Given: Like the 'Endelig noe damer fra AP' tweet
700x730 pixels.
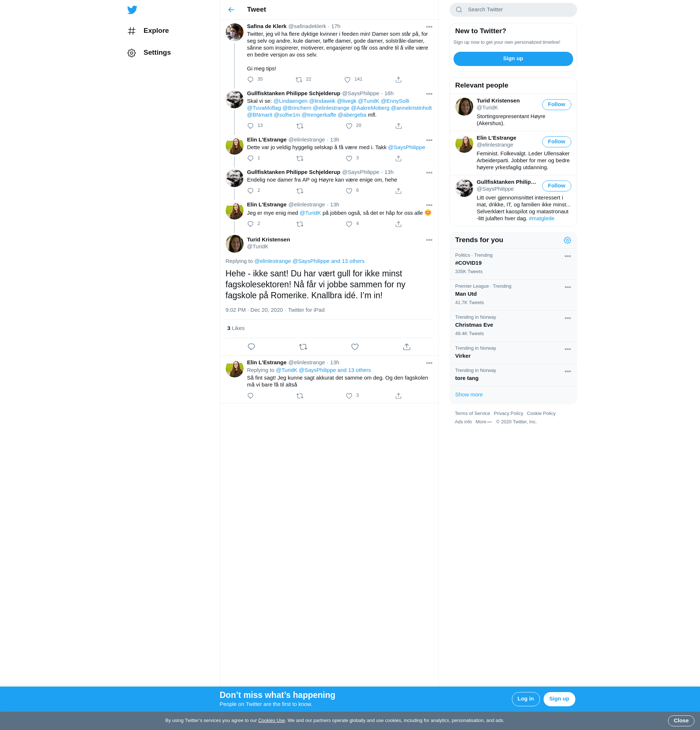Looking at the screenshot, I should pos(349,191).
